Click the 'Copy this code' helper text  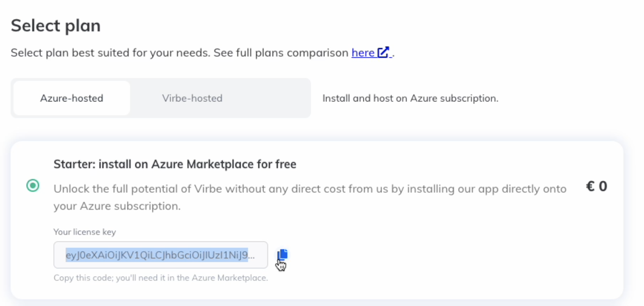click(161, 278)
